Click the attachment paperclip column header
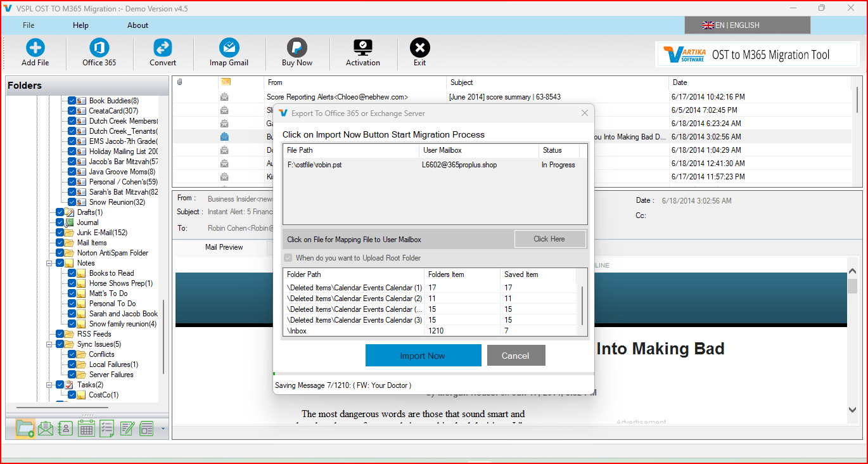This screenshot has width=868, height=464. pos(180,82)
